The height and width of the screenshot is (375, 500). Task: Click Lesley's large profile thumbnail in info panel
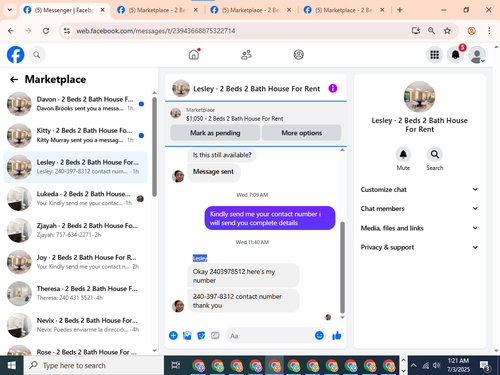click(419, 97)
